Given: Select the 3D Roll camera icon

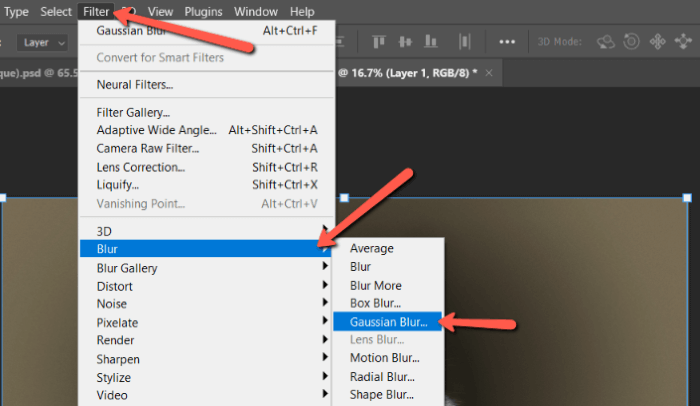Looking at the screenshot, I should [631, 43].
